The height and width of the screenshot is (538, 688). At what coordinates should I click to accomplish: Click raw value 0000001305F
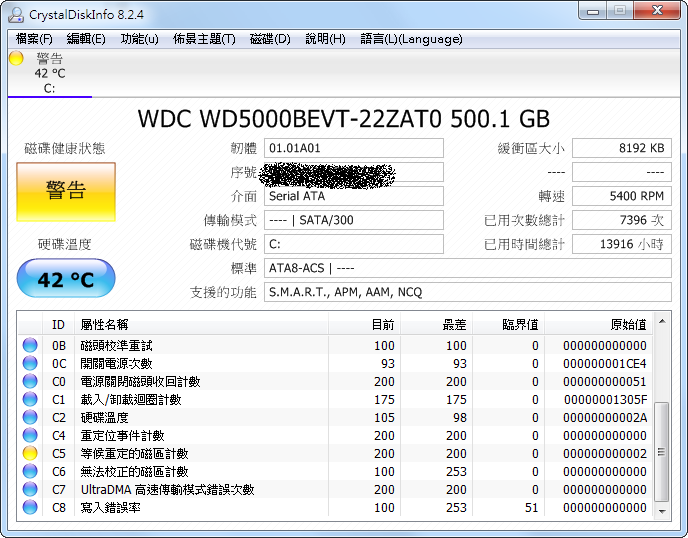tap(606, 400)
